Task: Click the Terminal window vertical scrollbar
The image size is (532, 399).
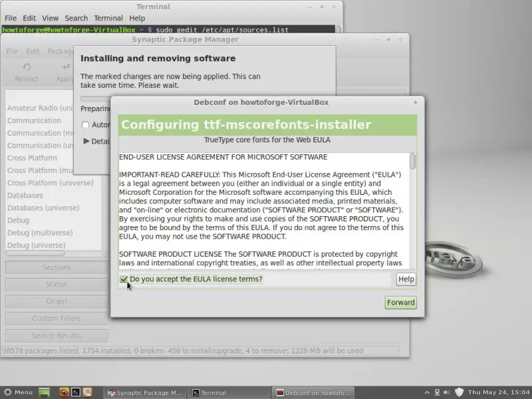Action: 338,29
